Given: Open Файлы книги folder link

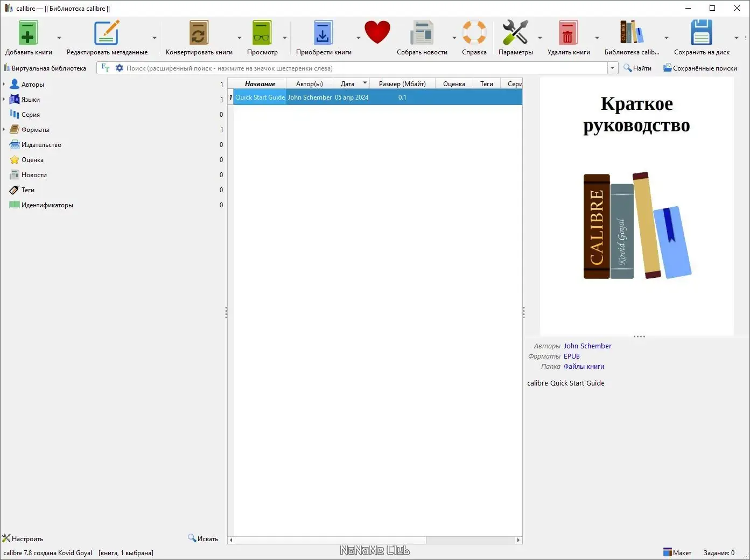Looking at the screenshot, I should 584,366.
